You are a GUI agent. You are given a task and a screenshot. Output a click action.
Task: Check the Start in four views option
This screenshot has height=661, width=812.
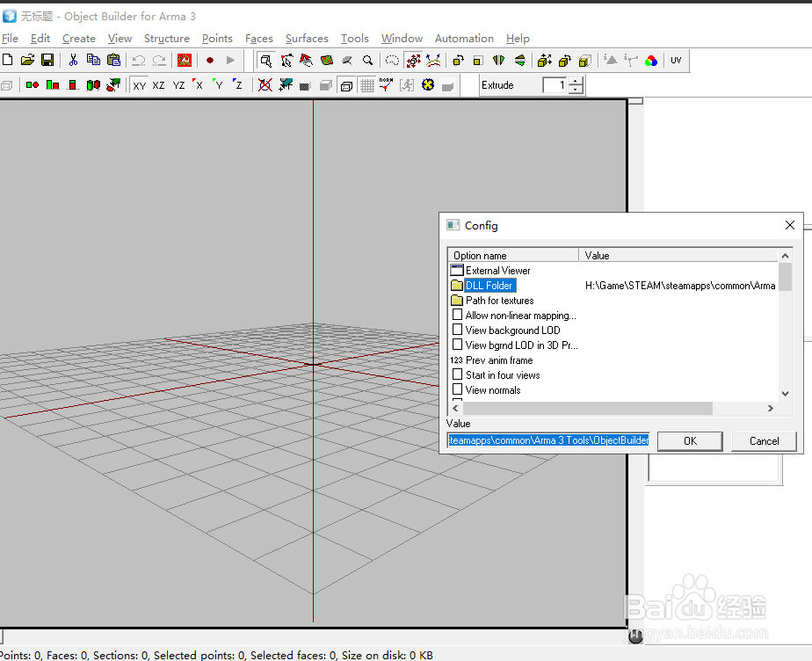click(457, 374)
